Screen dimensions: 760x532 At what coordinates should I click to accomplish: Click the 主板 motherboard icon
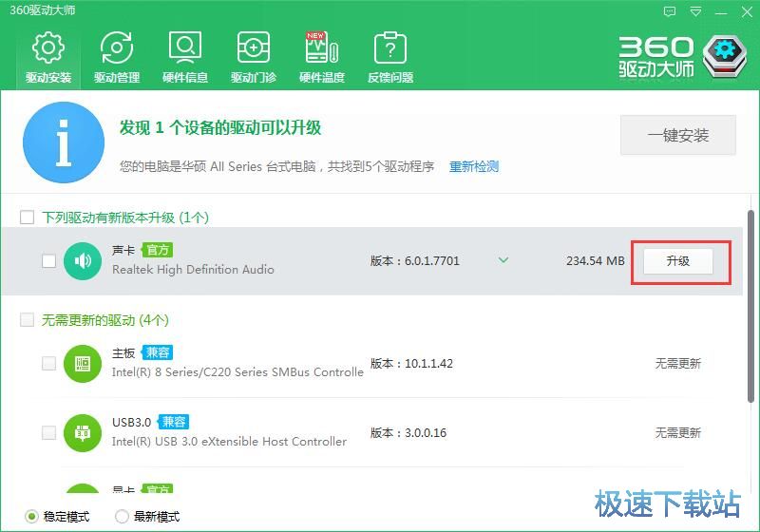(x=83, y=364)
